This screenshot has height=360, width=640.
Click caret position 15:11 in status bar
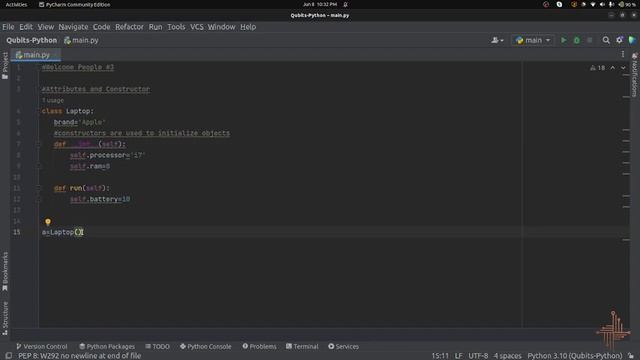[x=440, y=356]
